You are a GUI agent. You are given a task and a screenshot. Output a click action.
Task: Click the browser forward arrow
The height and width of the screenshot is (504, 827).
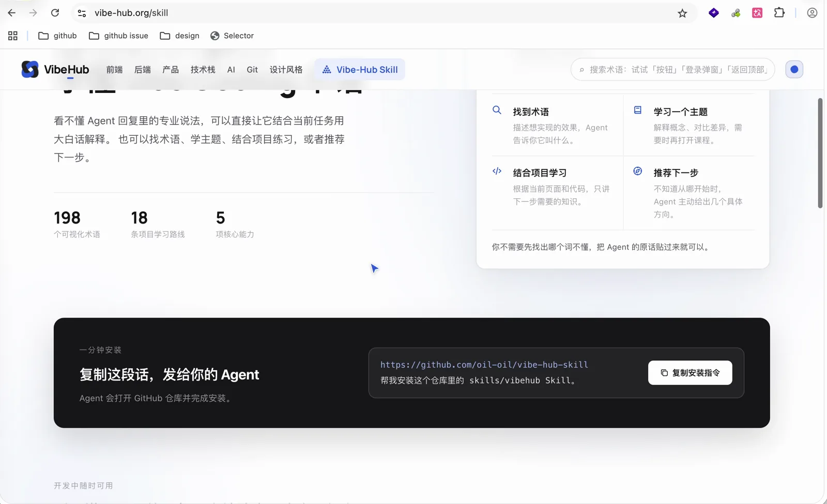(x=33, y=13)
